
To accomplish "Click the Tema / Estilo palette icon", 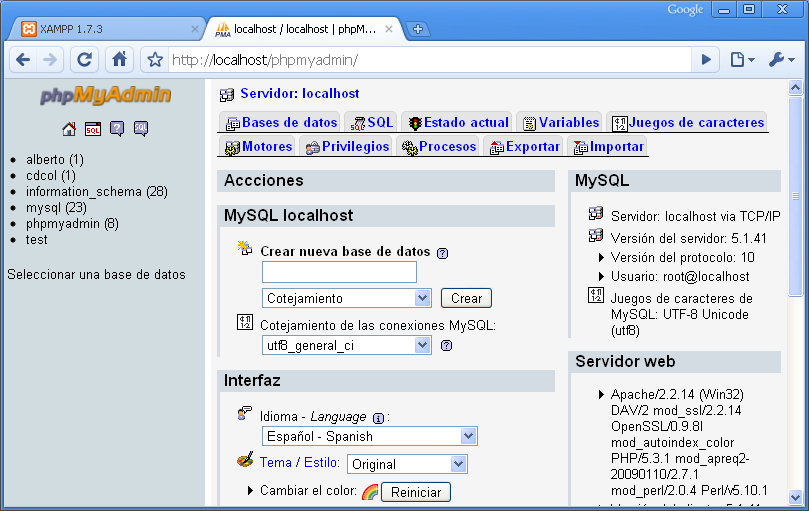I will pos(245,459).
